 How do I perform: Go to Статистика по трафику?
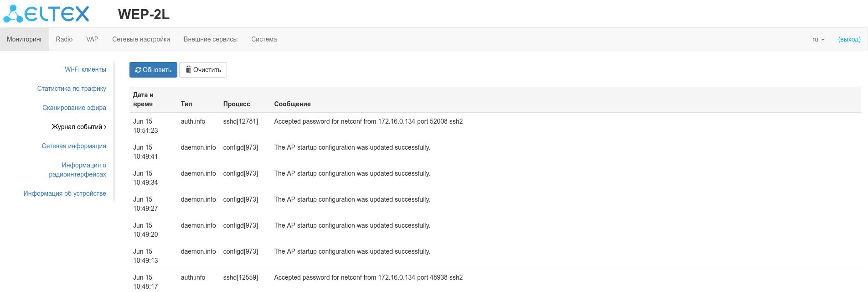coord(72,89)
